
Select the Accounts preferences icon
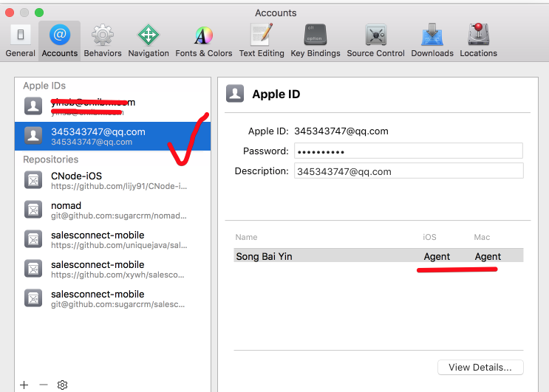click(60, 41)
